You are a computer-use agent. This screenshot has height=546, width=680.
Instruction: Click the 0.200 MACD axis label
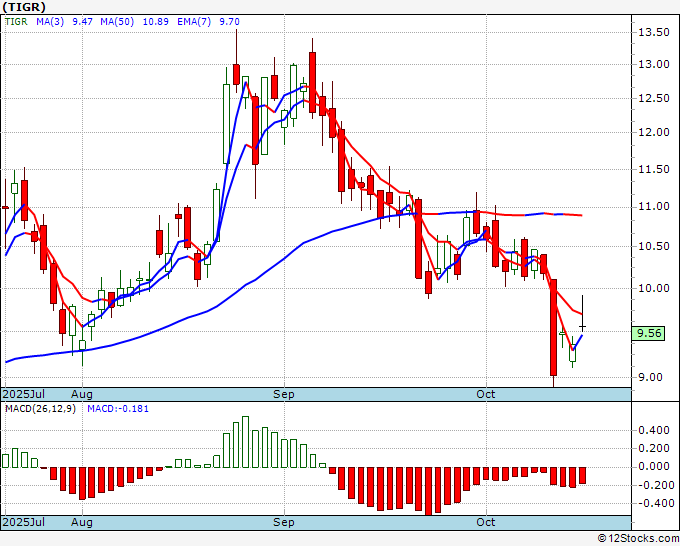click(x=654, y=448)
